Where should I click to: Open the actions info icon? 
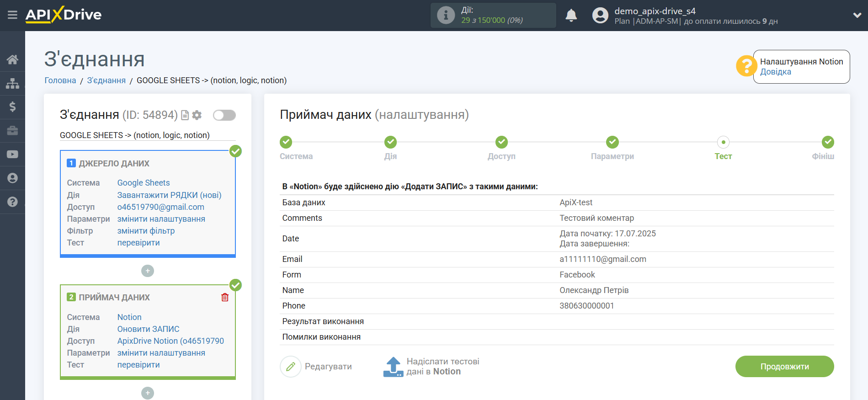click(x=446, y=15)
